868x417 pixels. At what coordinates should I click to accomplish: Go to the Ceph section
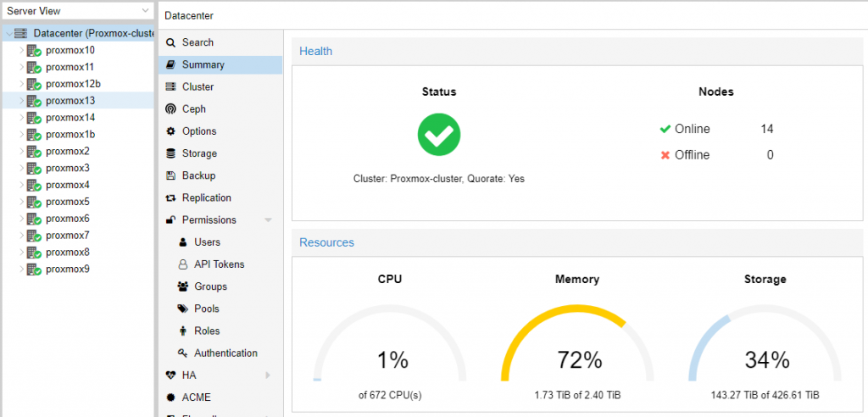coord(220,109)
